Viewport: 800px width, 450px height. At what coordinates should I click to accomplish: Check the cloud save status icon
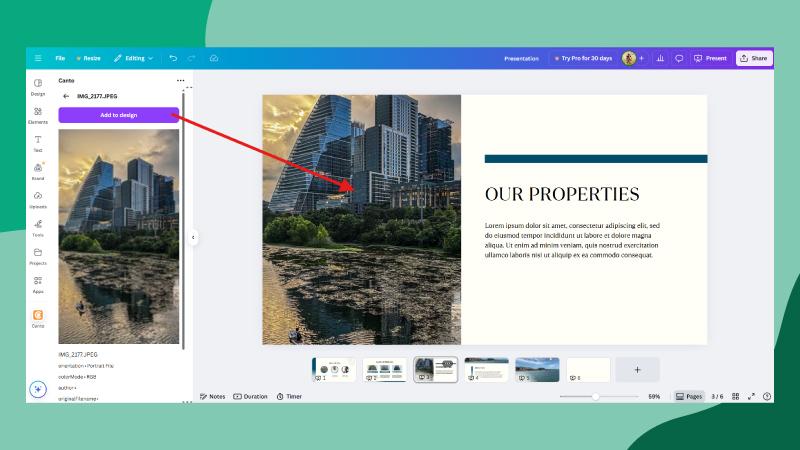pyautogui.click(x=214, y=58)
